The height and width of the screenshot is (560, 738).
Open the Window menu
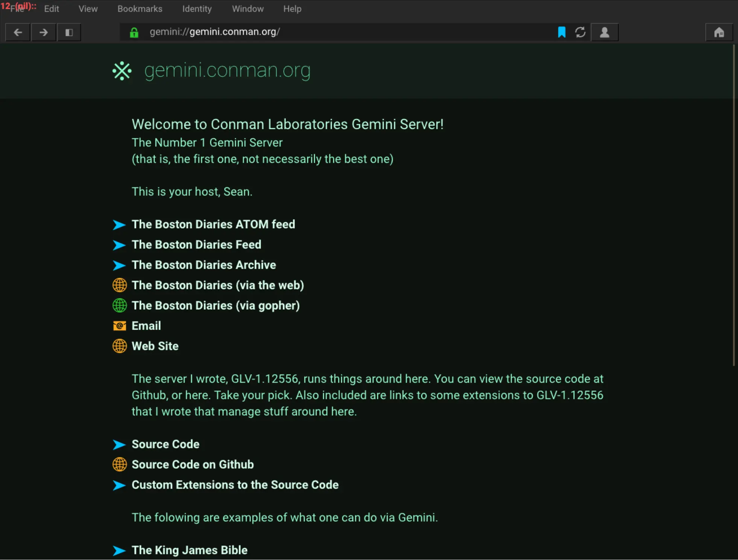pyautogui.click(x=248, y=9)
